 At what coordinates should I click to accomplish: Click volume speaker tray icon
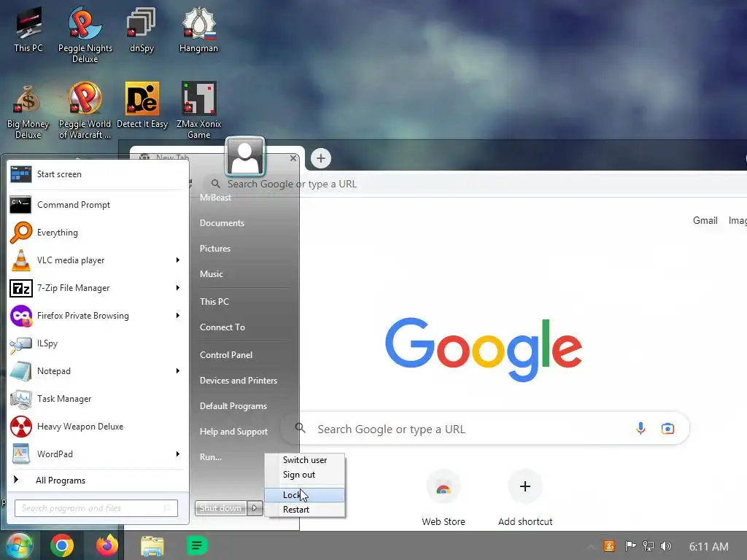tap(666, 546)
